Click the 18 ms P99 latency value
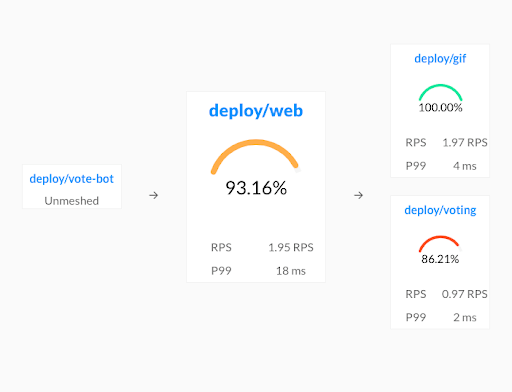The height and width of the screenshot is (392, 512). [291, 271]
